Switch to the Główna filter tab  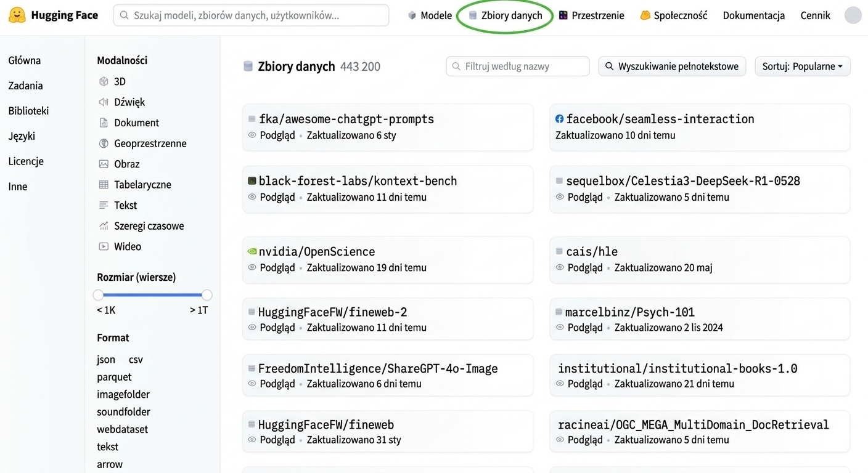click(x=25, y=60)
